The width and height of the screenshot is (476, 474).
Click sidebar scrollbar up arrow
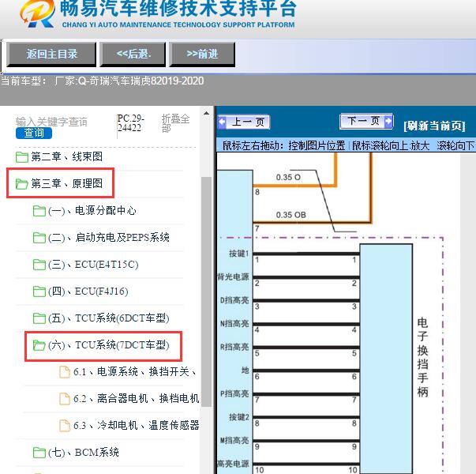207,113
